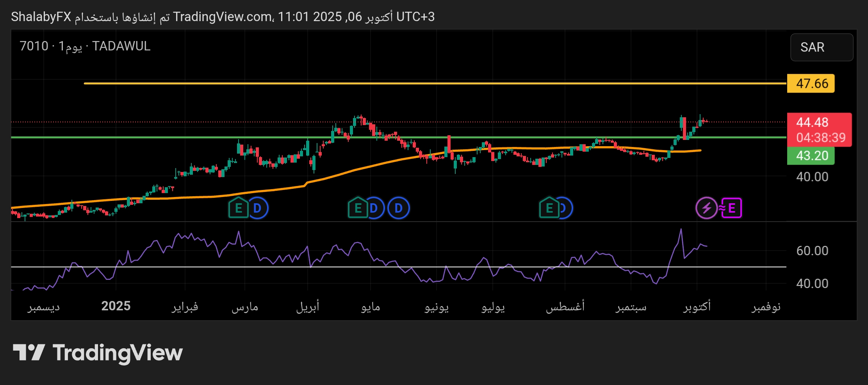Image resolution: width=868 pixels, height=385 pixels.
Task: Click the green 43.20 price level label
Action: (x=811, y=156)
